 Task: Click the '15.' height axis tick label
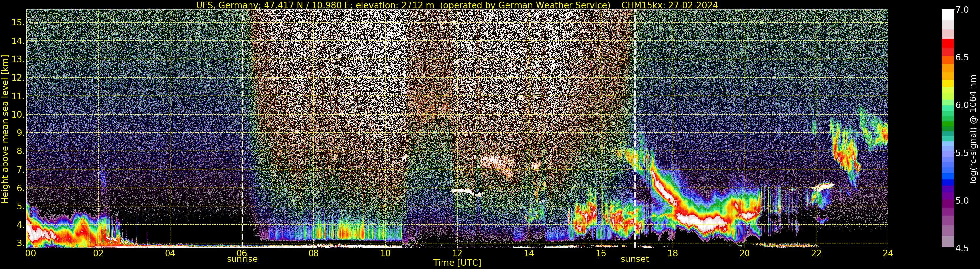18,23
